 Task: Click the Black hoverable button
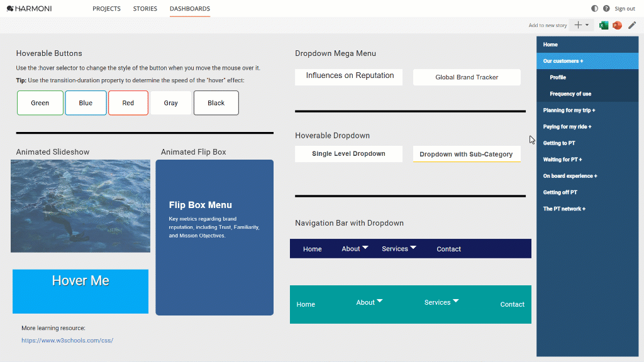[216, 103]
